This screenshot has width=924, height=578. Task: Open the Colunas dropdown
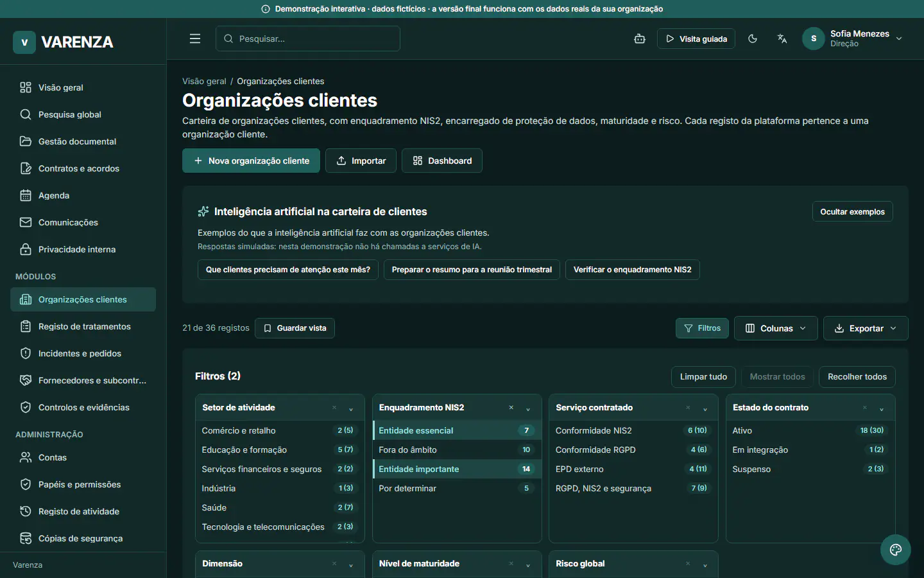776,328
